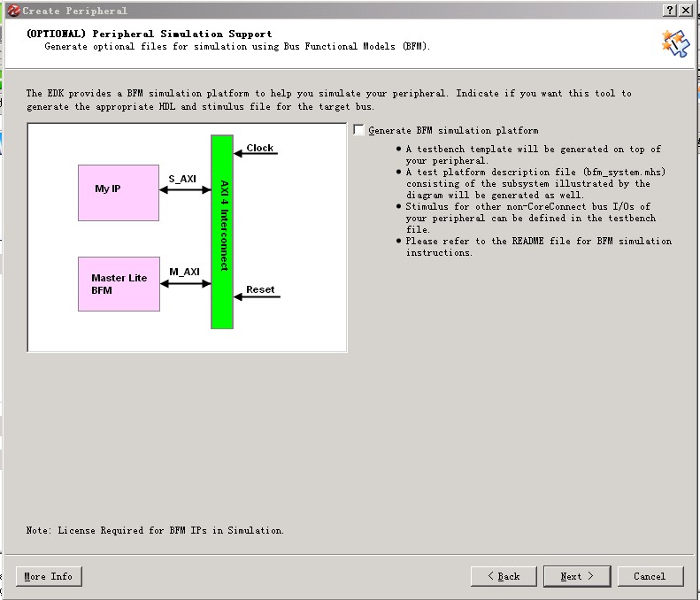The width and height of the screenshot is (700, 600).
Task: Click the Next button
Action: (577, 576)
